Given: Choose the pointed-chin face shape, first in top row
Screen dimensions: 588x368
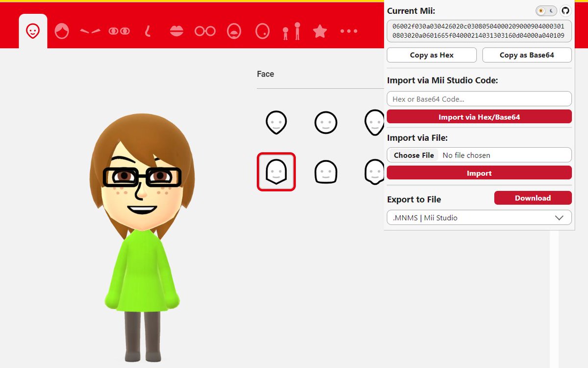Looking at the screenshot, I should 276,122.
